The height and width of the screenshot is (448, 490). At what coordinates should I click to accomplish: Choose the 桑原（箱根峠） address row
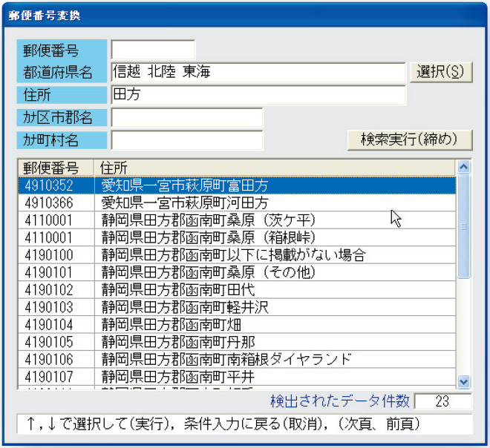tap(238, 237)
